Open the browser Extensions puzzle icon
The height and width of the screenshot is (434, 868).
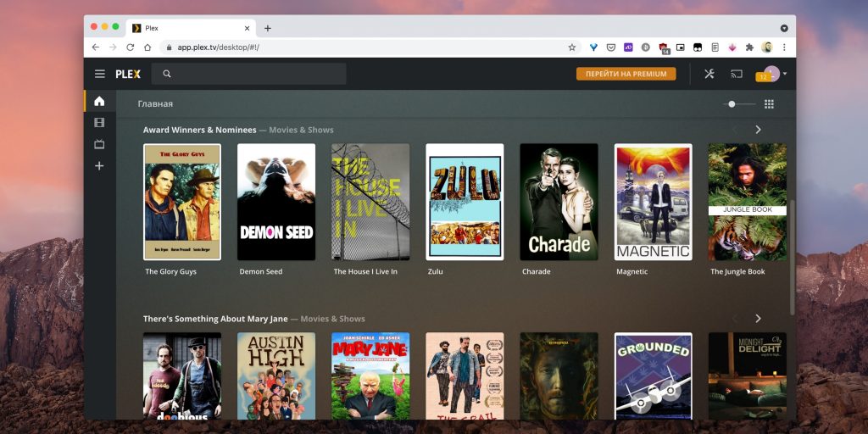click(x=749, y=47)
